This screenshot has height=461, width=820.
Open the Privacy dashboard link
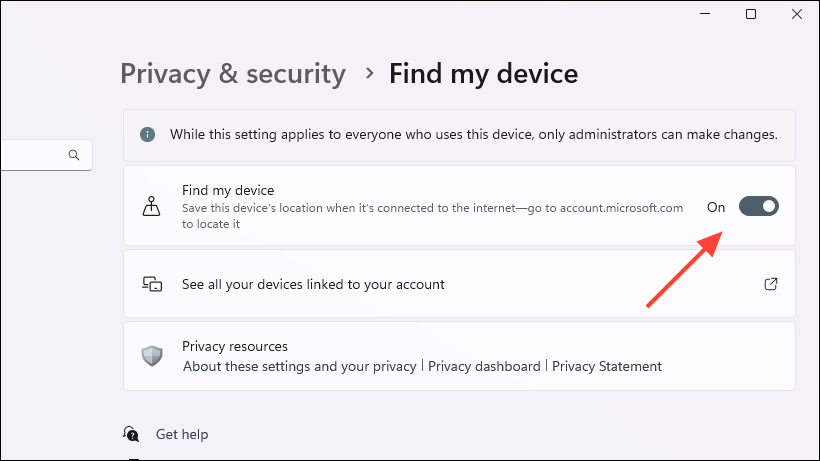(x=484, y=366)
